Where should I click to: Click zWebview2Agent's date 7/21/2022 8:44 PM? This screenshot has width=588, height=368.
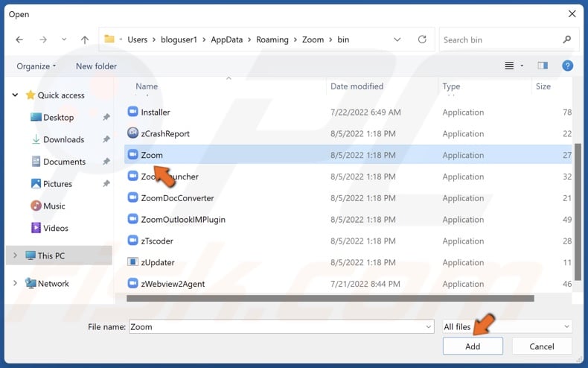pos(365,284)
